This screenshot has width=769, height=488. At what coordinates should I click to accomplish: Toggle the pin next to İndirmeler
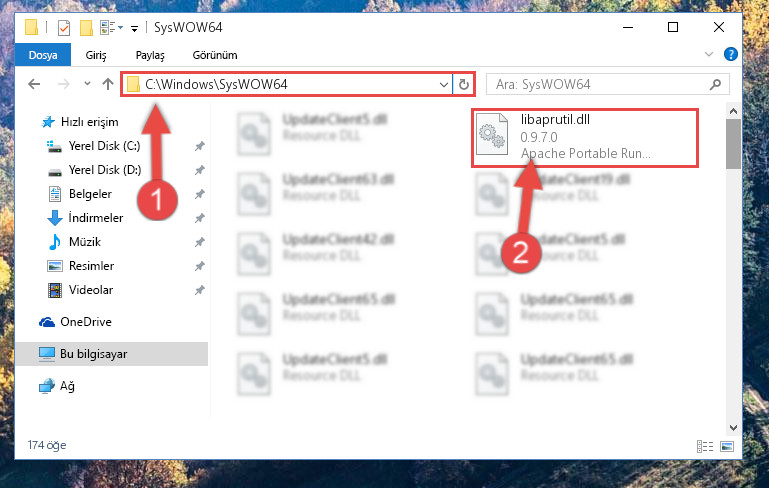pos(199,218)
